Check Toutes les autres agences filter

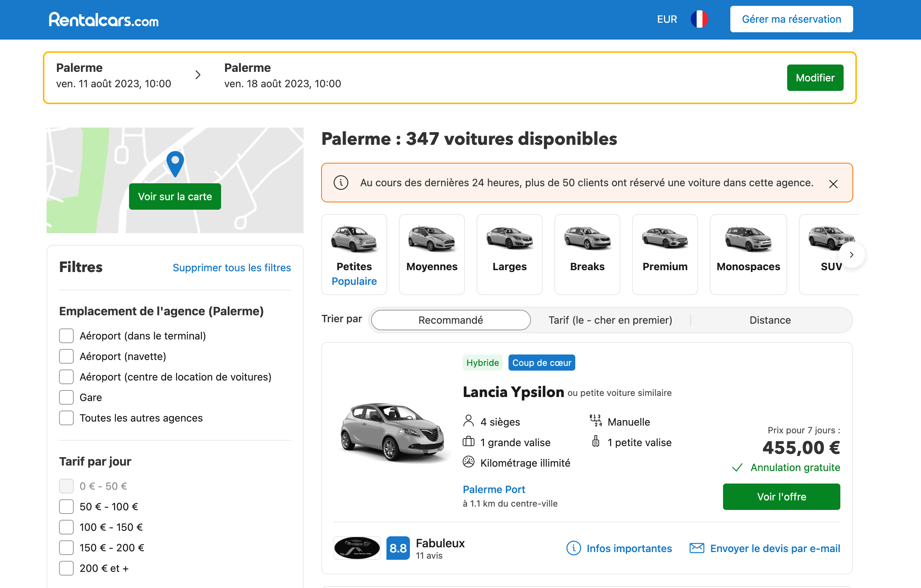(66, 418)
